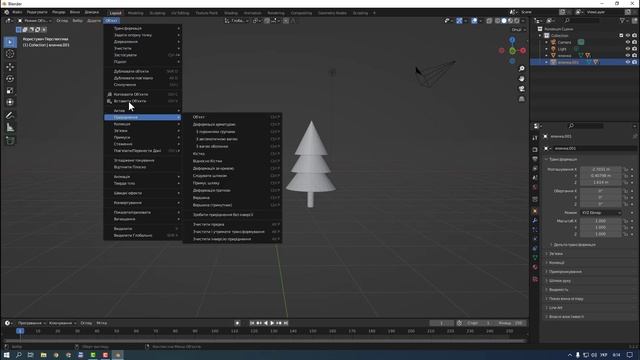Play the animation in the timeline
Image resolution: width=640 pixels, height=360 pixels.
point(272,323)
